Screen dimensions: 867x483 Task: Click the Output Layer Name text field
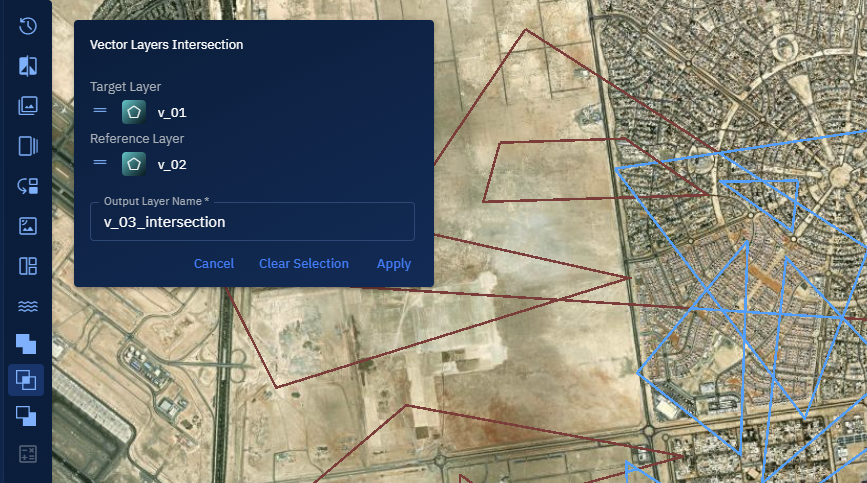coord(252,222)
